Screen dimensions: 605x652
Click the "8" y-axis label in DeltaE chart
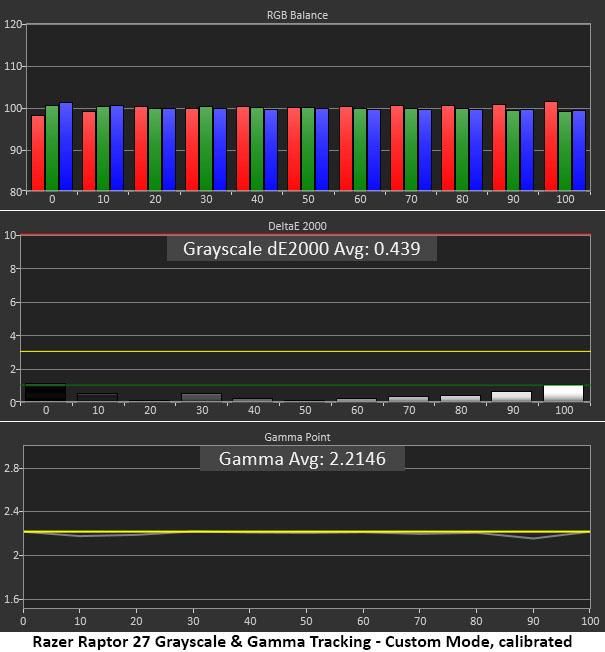pos(13,269)
